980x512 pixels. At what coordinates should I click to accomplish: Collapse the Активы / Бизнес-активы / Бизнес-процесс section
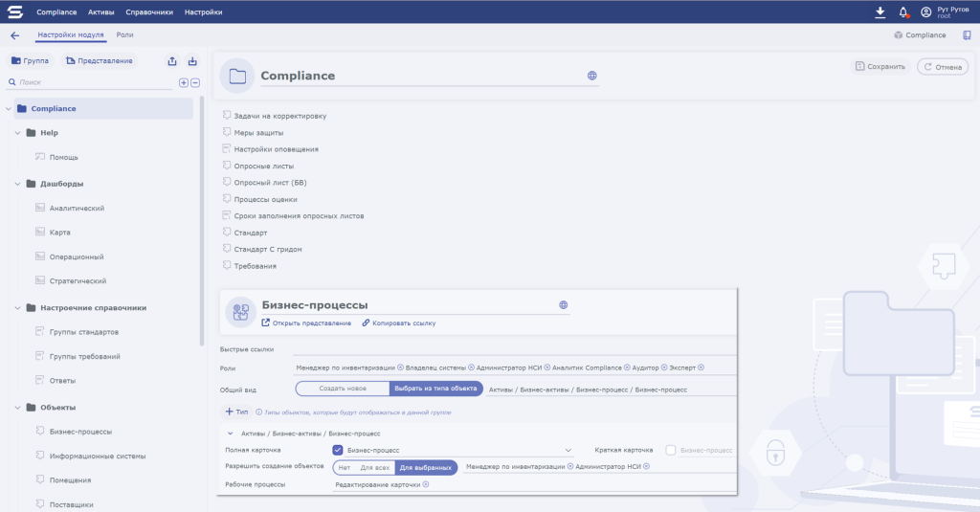coord(230,434)
